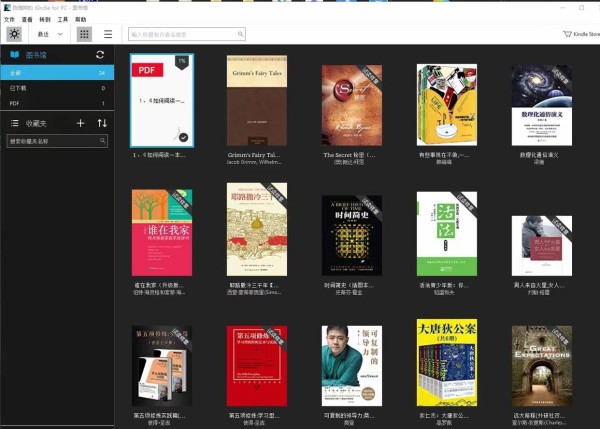Click the Grimm's Fairy Tal... title text

click(x=254, y=155)
